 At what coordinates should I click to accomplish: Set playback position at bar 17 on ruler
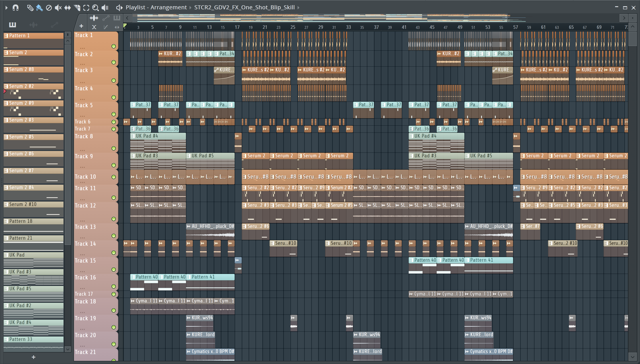237,27
